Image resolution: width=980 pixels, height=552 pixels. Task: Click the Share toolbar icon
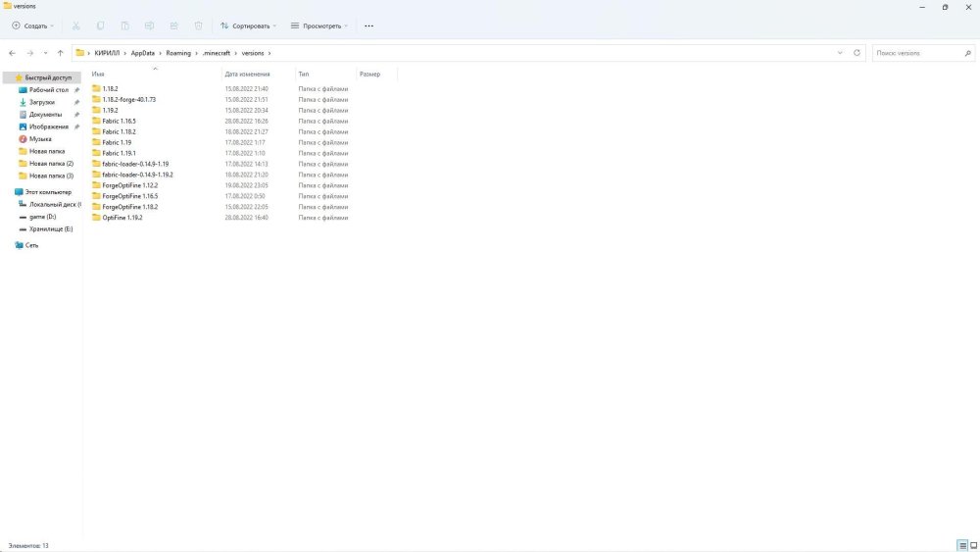pos(173,25)
